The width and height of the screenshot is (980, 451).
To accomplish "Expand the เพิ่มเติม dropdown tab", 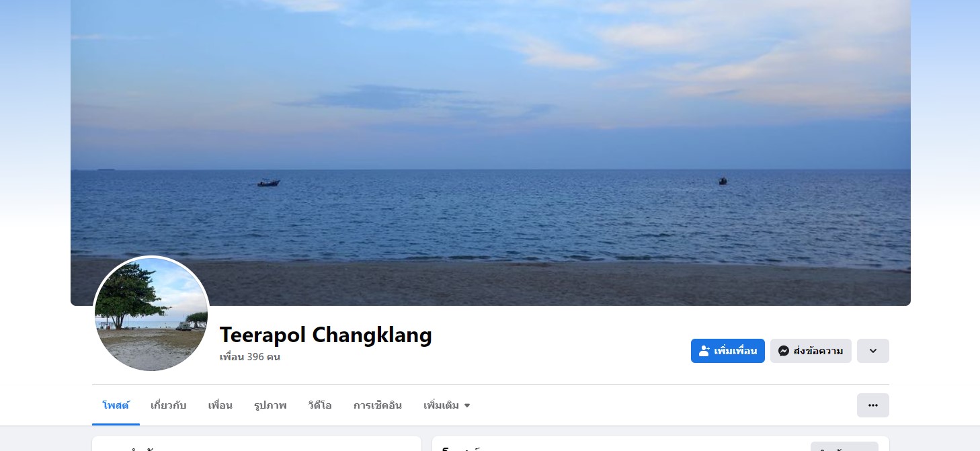I will click(446, 405).
